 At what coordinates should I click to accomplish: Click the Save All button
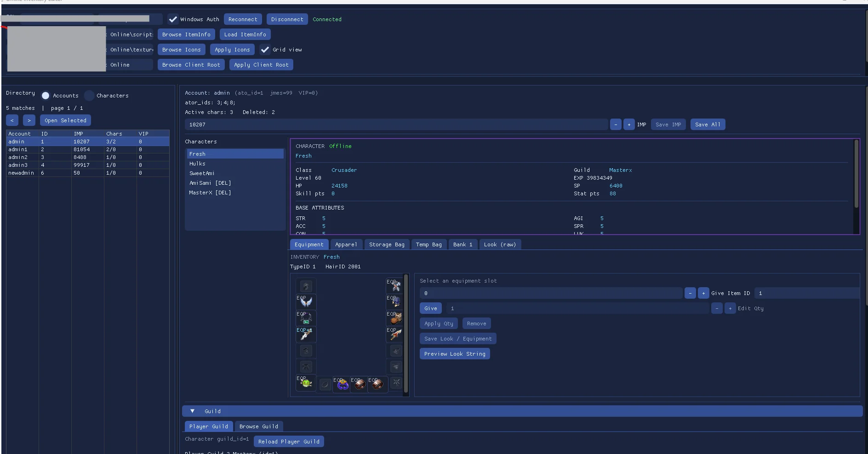pyautogui.click(x=708, y=125)
